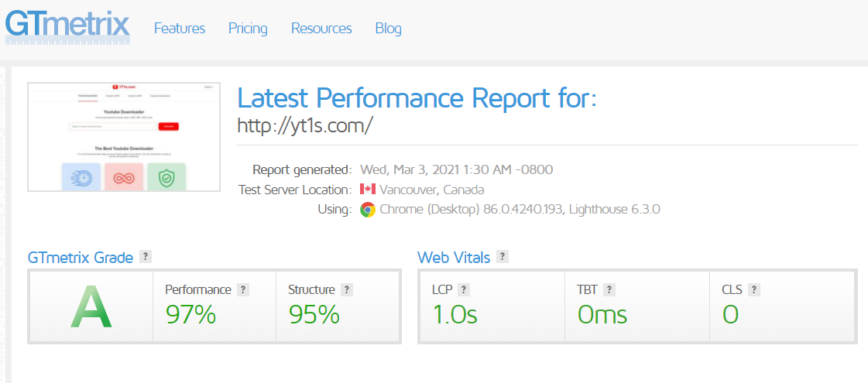Go to the Blog page
Screen dimensions: 868x383
point(389,28)
